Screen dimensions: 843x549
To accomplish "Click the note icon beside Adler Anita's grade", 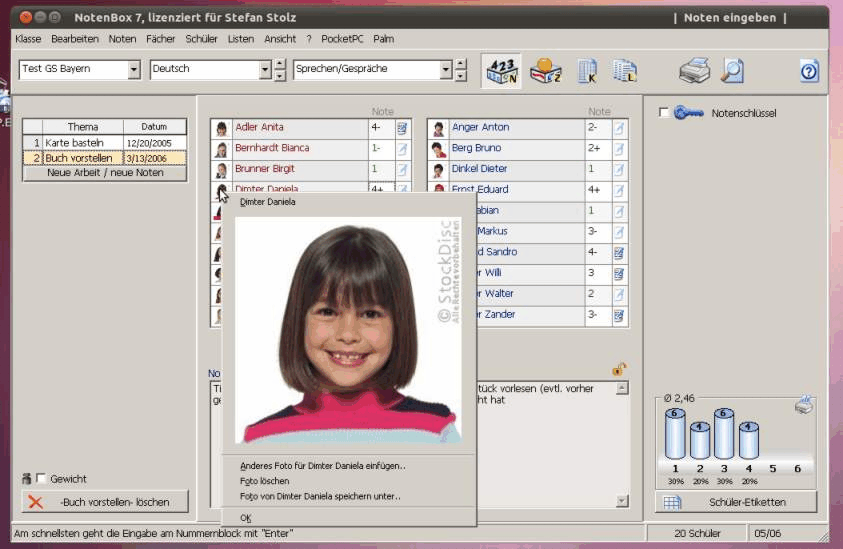I will click(x=402, y=128).
